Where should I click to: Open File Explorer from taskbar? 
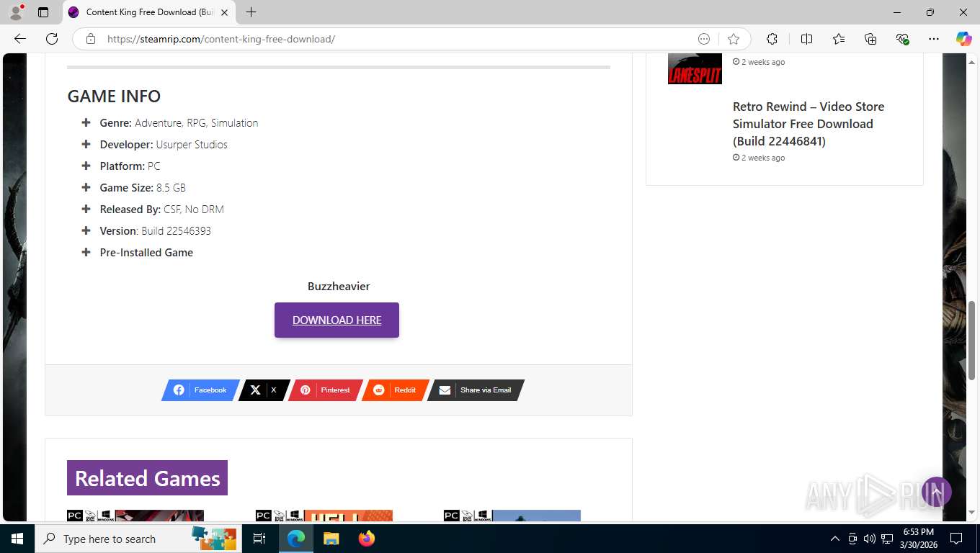pos(331,539)
